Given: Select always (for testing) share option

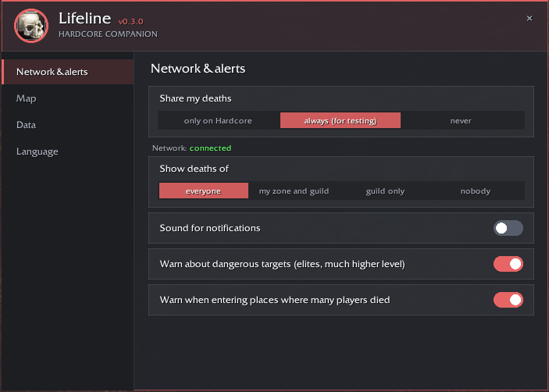Looking at the screenshot, I should coord(340,121).
